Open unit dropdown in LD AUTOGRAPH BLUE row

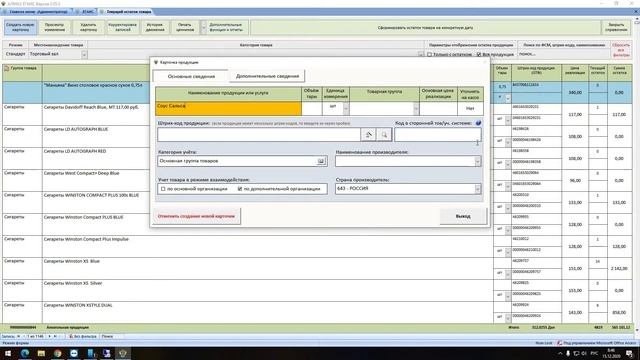pos(507,141)
